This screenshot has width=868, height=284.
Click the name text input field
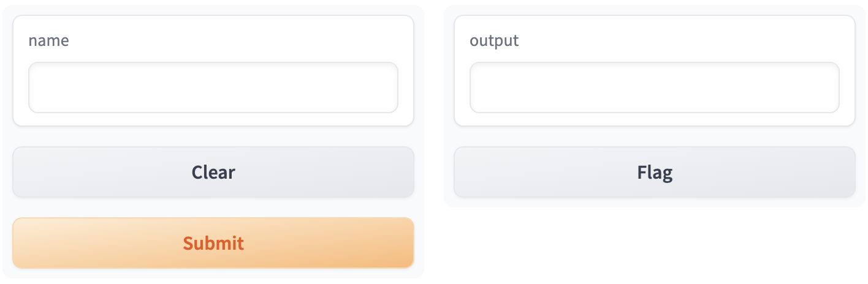click(x=213, y=88)
